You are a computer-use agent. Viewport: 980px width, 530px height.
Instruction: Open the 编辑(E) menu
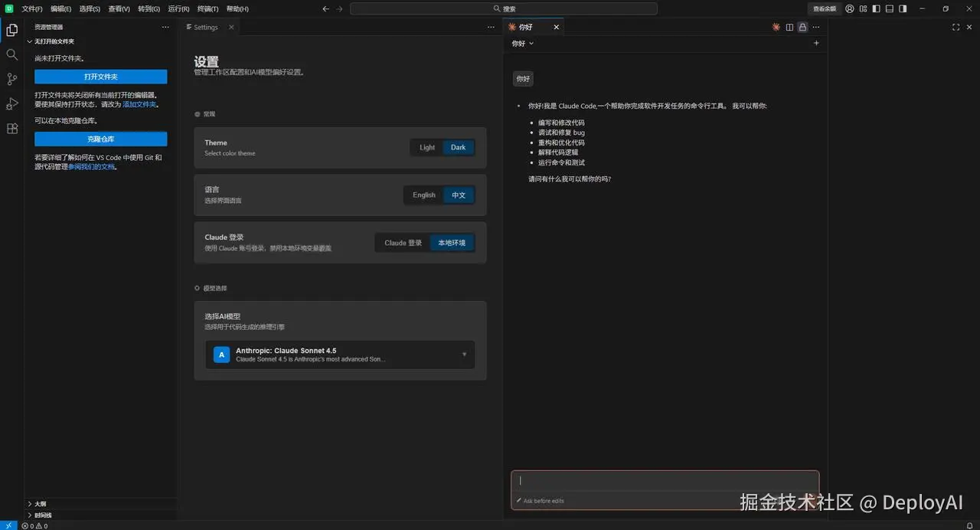[x=61, y=8]
